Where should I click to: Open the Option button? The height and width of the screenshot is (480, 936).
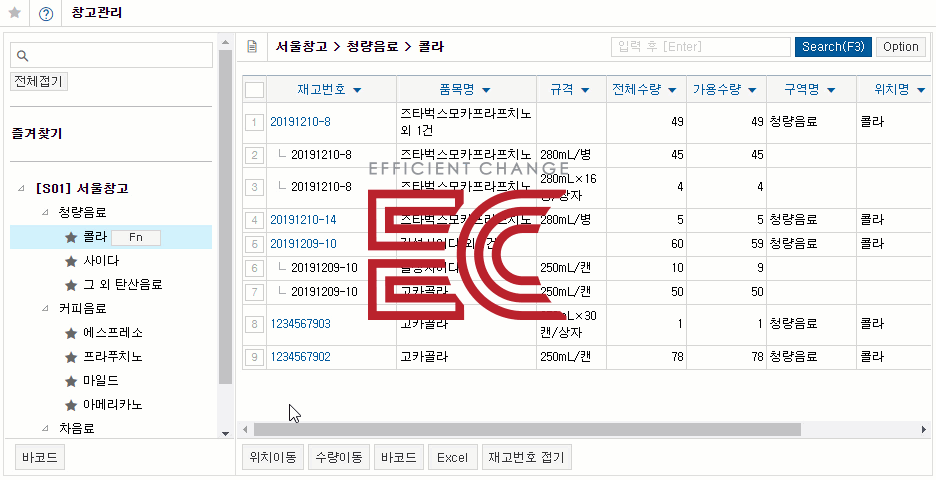point(901,47)
